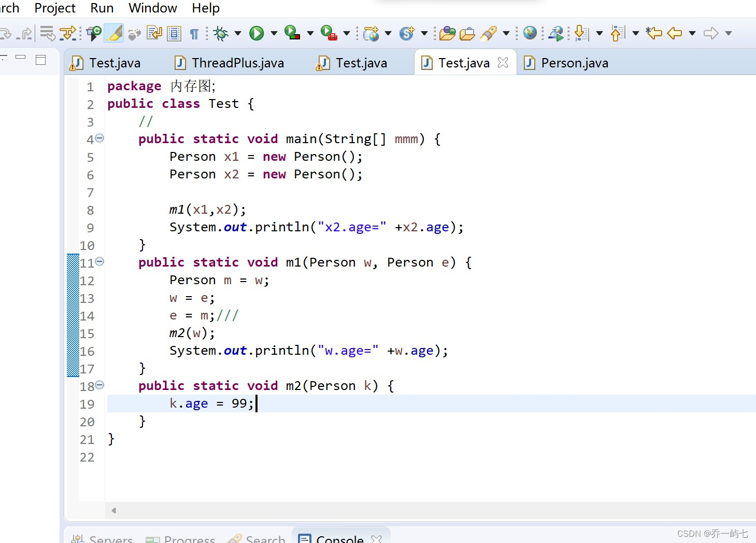Image resolution: width=756 pixels, height=543 pixels.
Task: Click 'Person m = w;' on line 12
Action: 219,280
